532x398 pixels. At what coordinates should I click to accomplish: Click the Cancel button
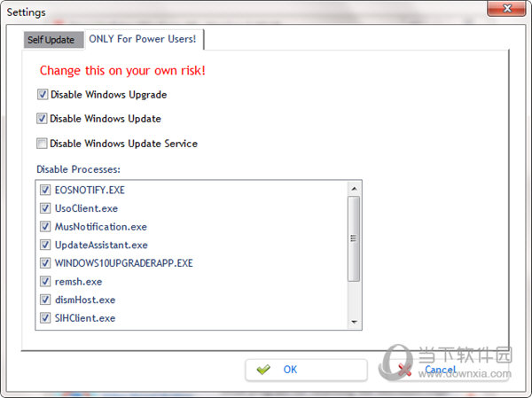click(446, 370)
